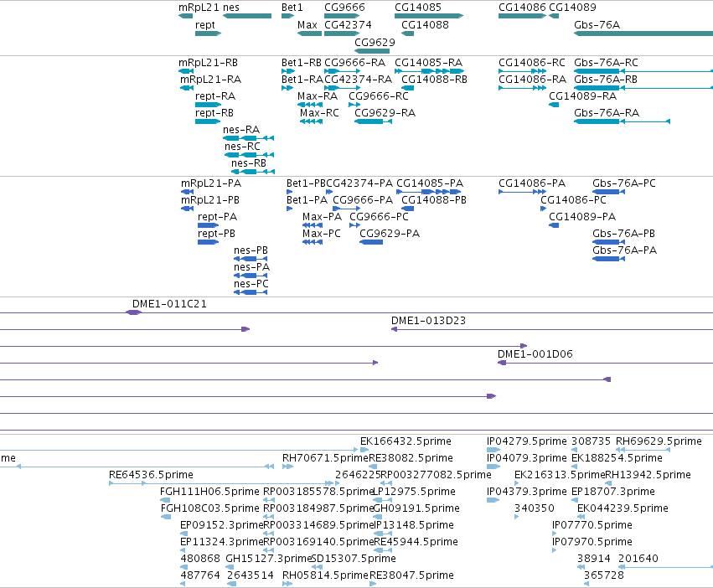Select EST RE64536.5prime label
Screen dimensions: 713x588
(151, 475)
